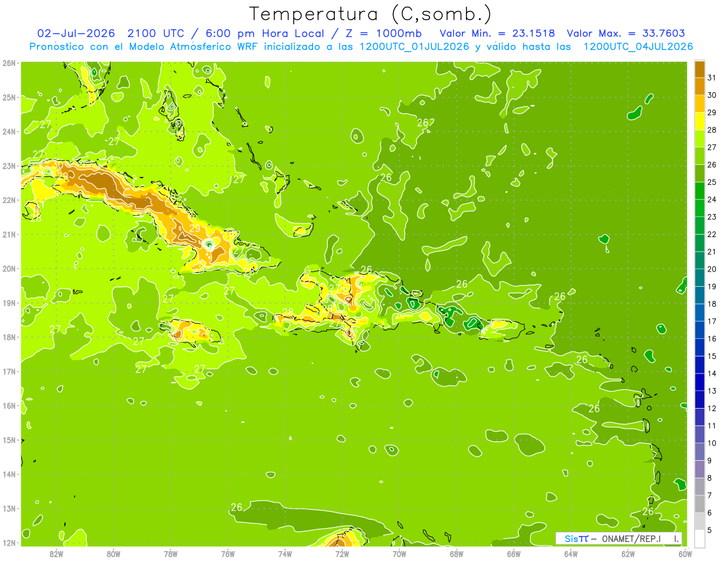Click the 72W longitude axis label
The height and width of the screenshot is (562, 728).
click(342, 554)
